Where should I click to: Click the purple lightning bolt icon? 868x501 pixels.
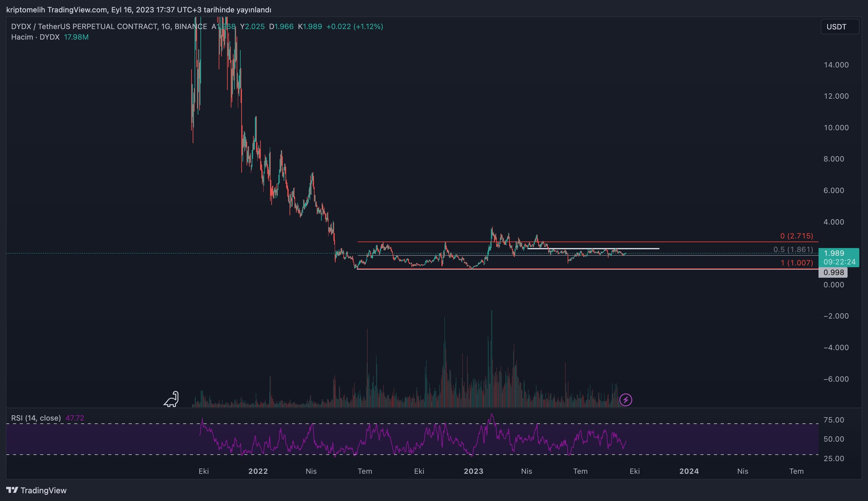click(625, 400)
